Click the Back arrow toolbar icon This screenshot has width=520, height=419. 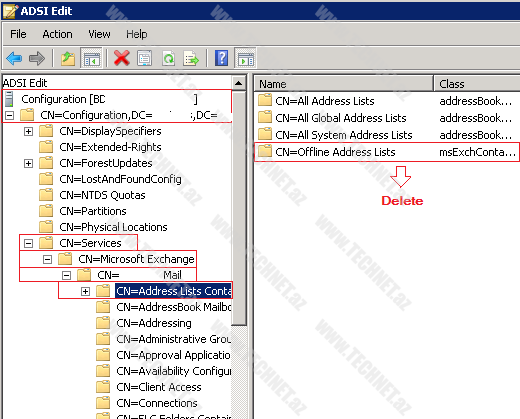pyautogui.click(x=14, y=59)
